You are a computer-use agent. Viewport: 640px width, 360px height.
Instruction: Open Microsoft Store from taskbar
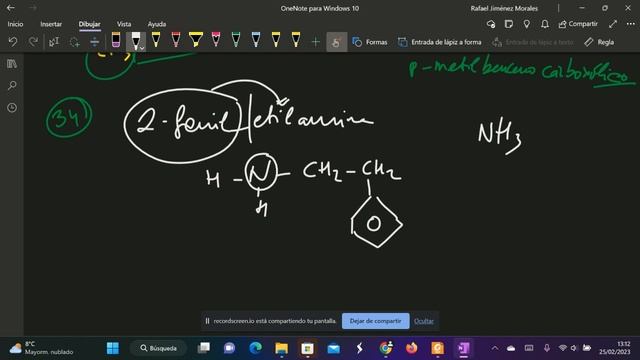point(307,348)
